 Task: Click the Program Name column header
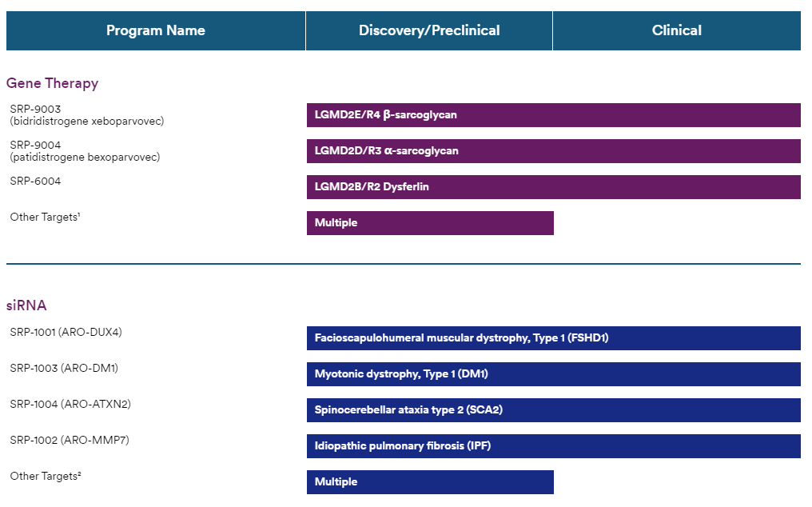[156, 30]
